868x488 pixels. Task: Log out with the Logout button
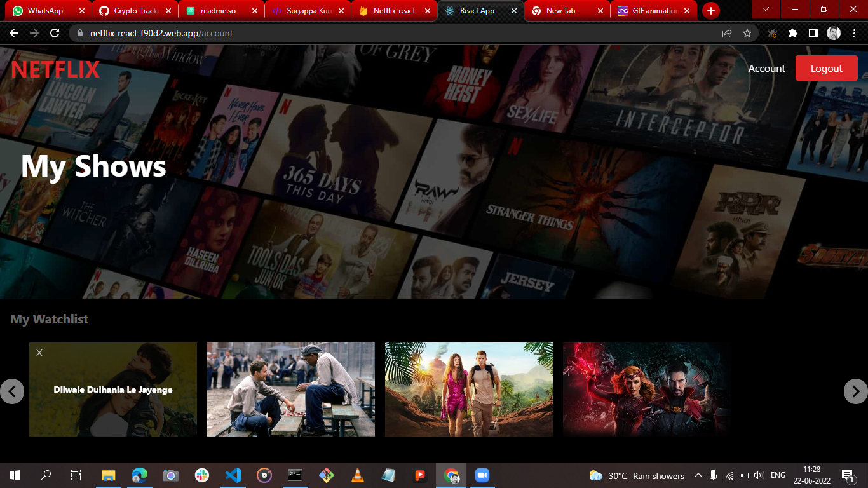[x=826, y=69]
